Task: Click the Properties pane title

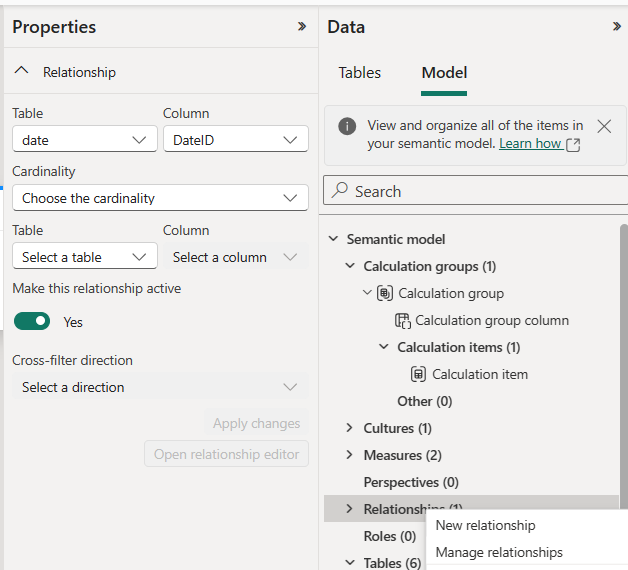Action: pos(54,27)
